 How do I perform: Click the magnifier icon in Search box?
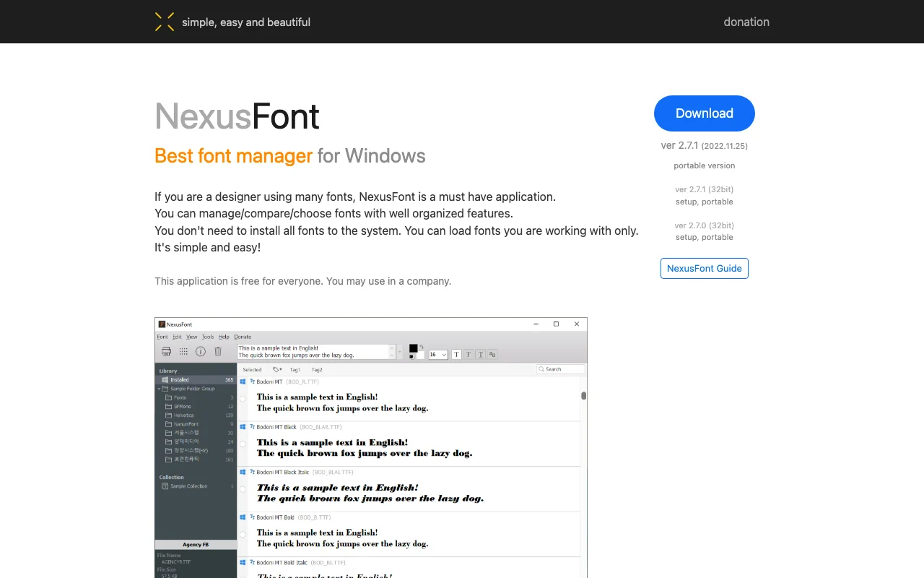coord(541,369)
